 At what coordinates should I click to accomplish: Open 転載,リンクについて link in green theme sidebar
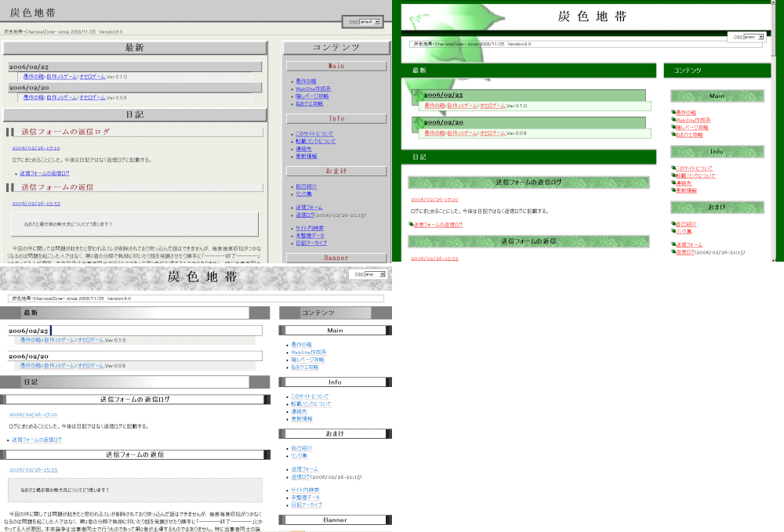[x=695, y=176]
